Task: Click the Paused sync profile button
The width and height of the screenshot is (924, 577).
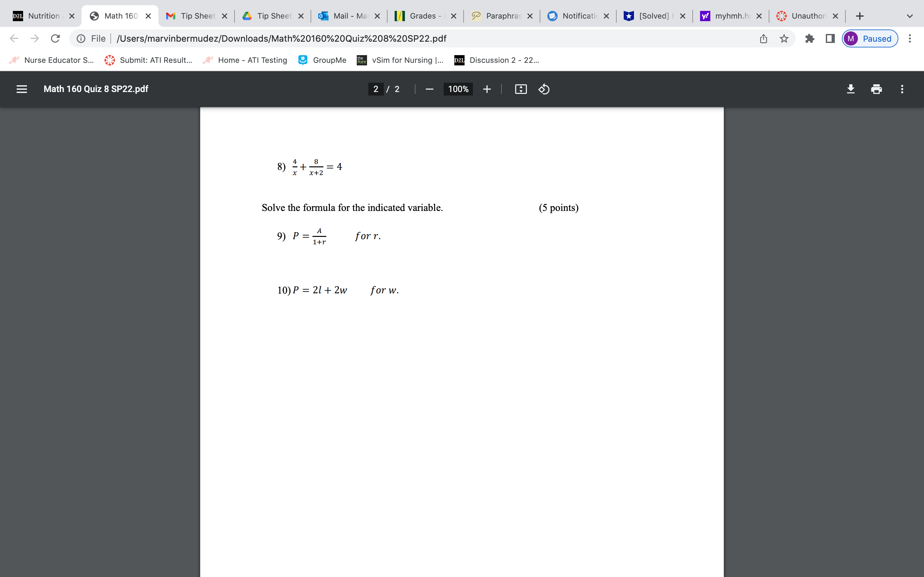Action: (869, 38)
